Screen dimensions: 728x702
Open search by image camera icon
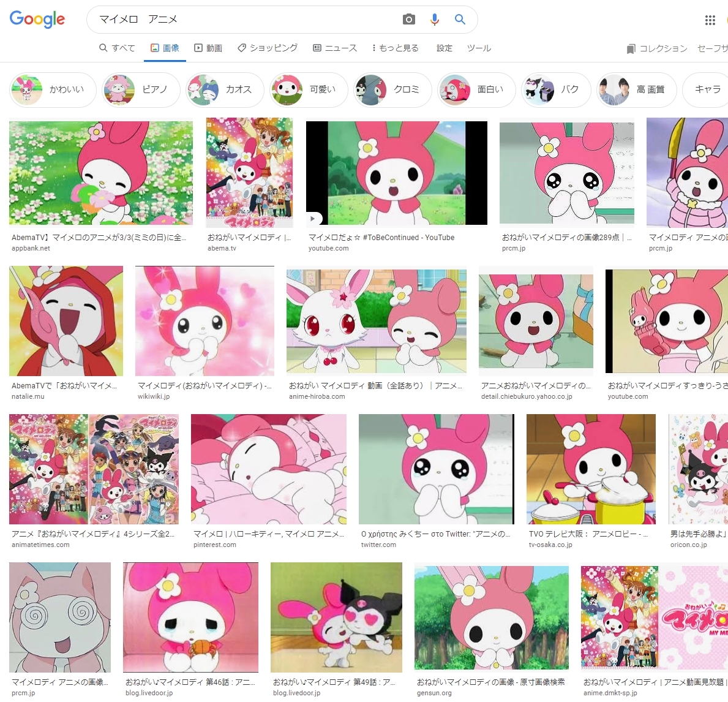(x=408, y=19)
